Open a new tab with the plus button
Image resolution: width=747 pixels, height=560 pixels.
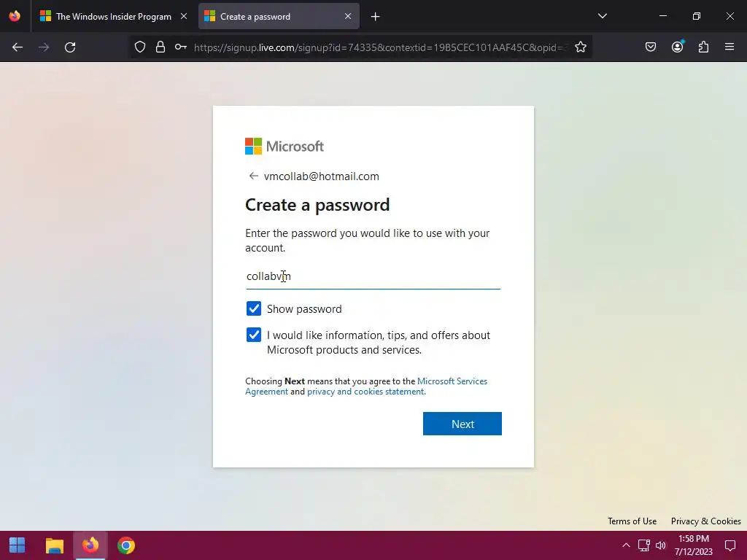(376, 17)
